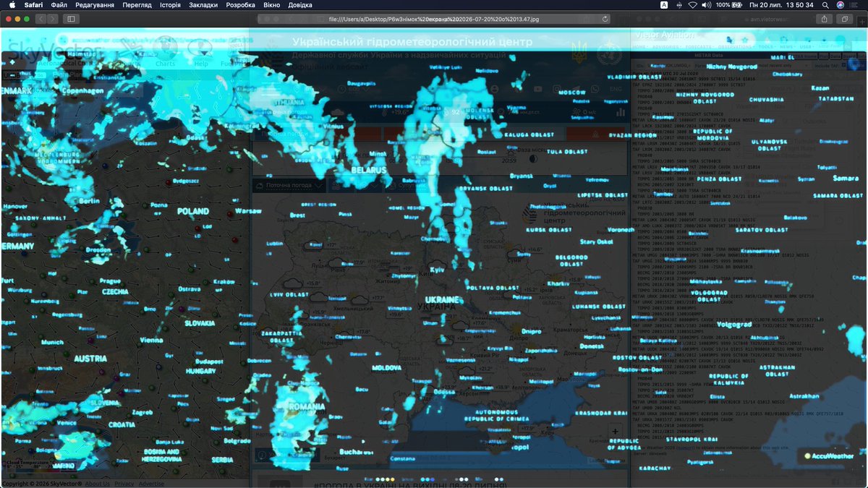Expand the Поточна погода dropdown

[x=289, y=185]
